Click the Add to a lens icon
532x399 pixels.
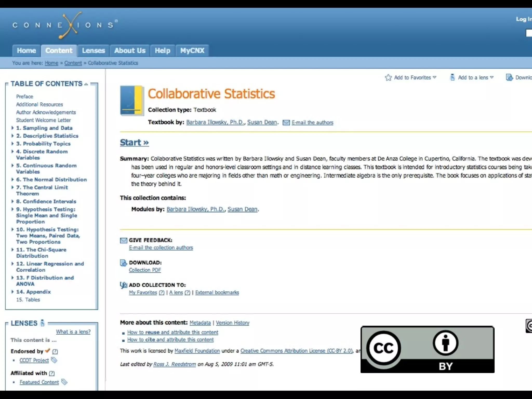[452, 77]
